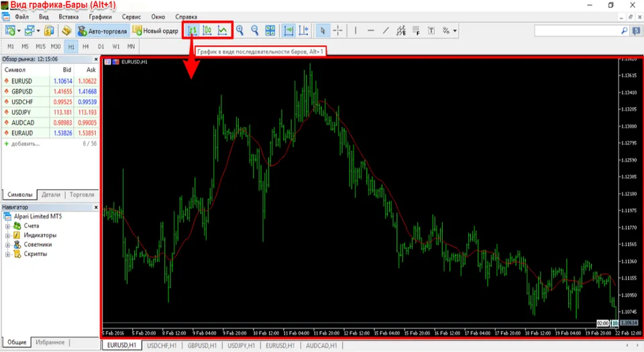Image resolution: width=644 pixels, height=352 pixels.
Task: Switch to Торговля tab in market watch
Action: (x=82, y=194)
